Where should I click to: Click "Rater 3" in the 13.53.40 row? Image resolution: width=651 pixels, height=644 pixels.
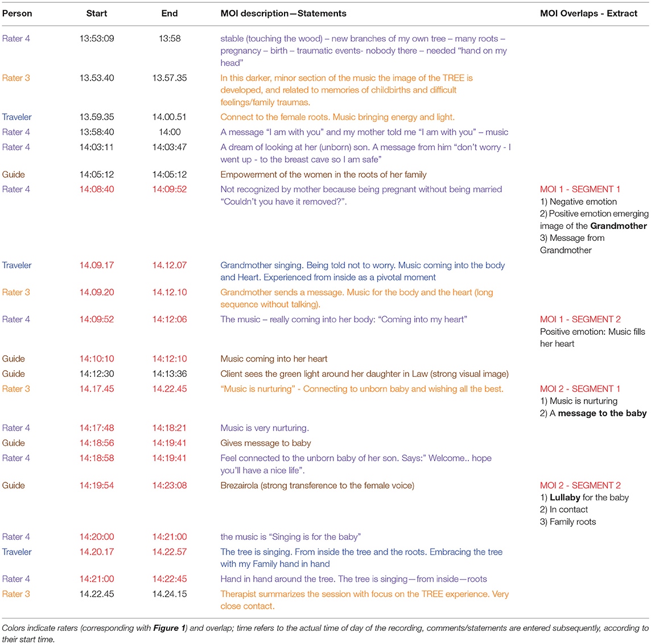point(16,78)
